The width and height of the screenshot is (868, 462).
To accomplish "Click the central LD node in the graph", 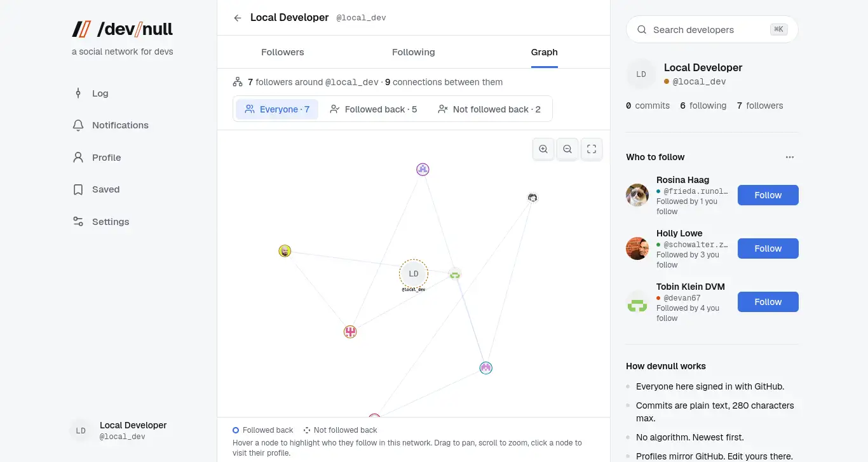I will tap(414, 274).
